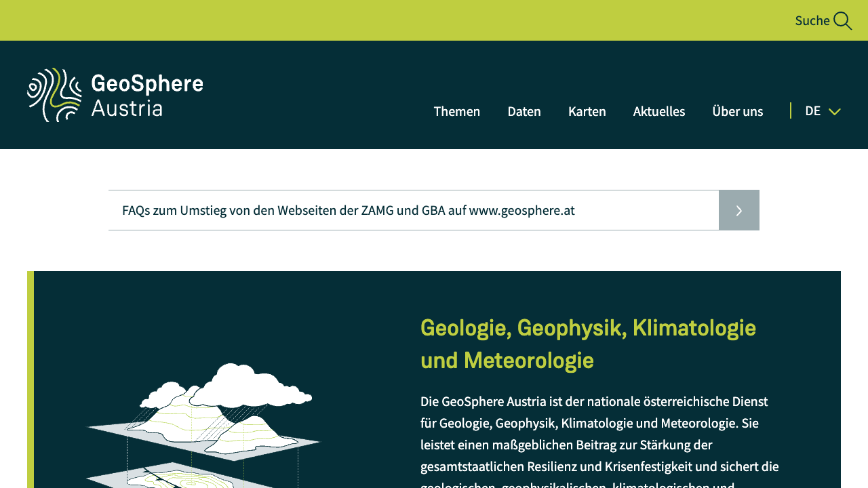Screen dimensions: 868x488
Task: Click the Suche text label
Action: (x=811, y=20)
